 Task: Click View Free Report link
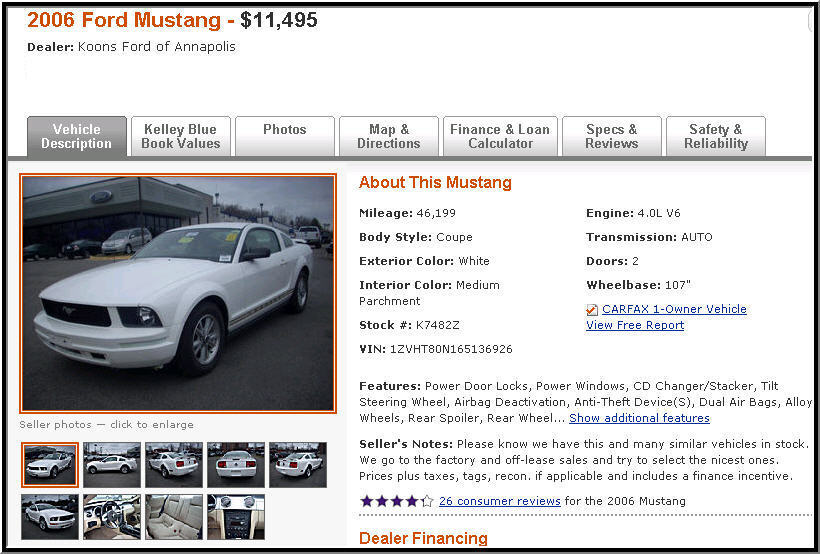click(x=635, y=325)
